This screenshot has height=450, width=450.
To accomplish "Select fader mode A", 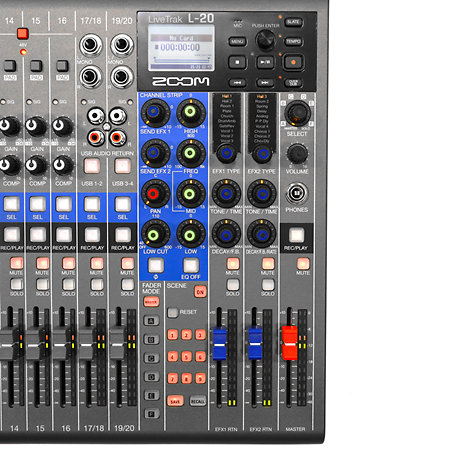I will pyautogui.click(x=151, y=321).
